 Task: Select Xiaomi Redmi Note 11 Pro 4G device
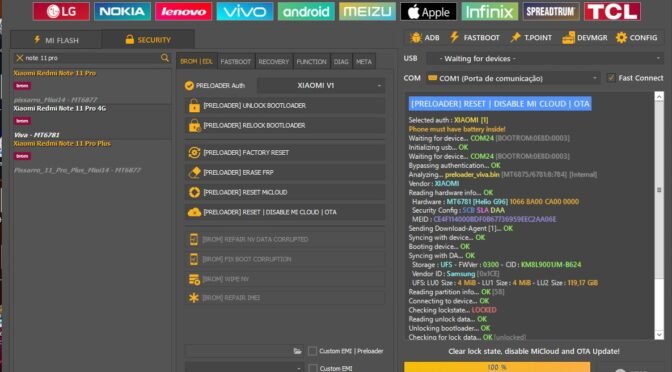tap(91, 122)
